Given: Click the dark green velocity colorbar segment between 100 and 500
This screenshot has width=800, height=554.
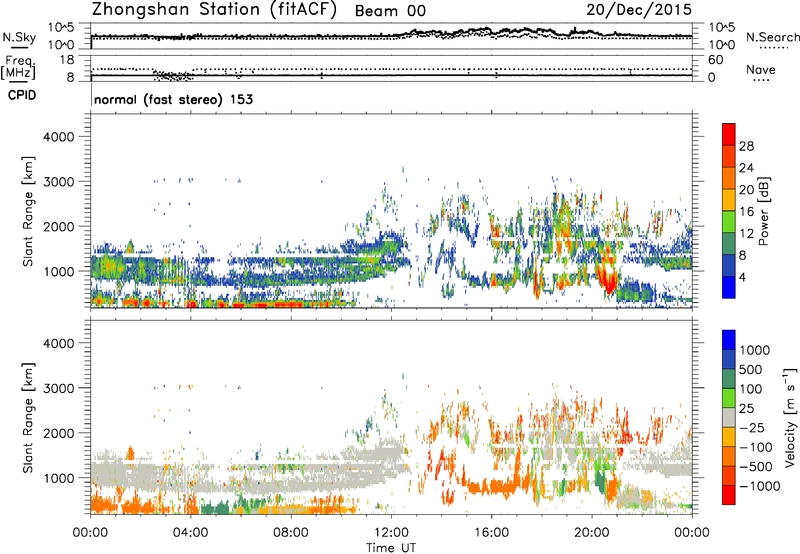Looking at the screenshot, I should 729,379.
